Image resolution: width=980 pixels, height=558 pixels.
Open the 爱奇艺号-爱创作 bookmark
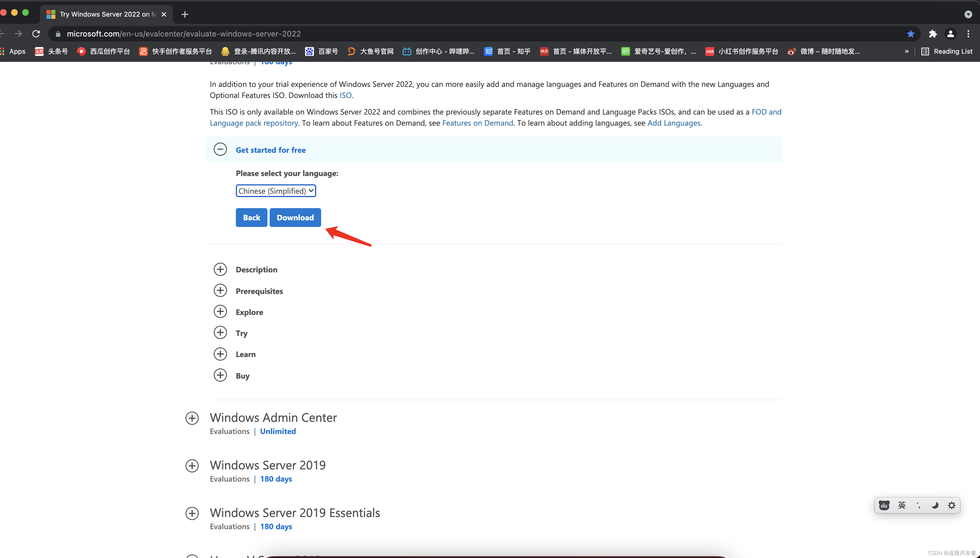pos(658,51)
